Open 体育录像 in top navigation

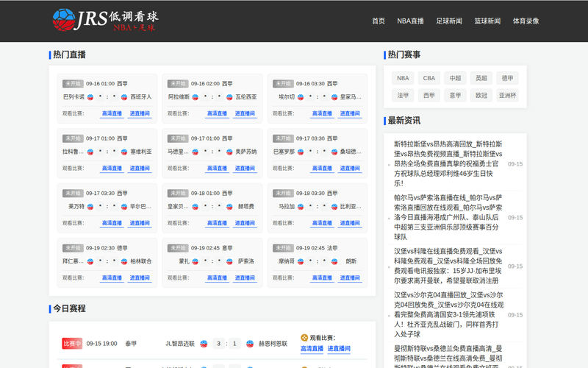coord(526,21)
